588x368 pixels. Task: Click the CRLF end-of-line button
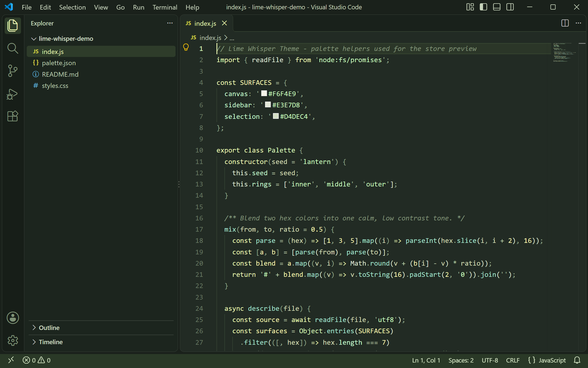click(513, 360)
